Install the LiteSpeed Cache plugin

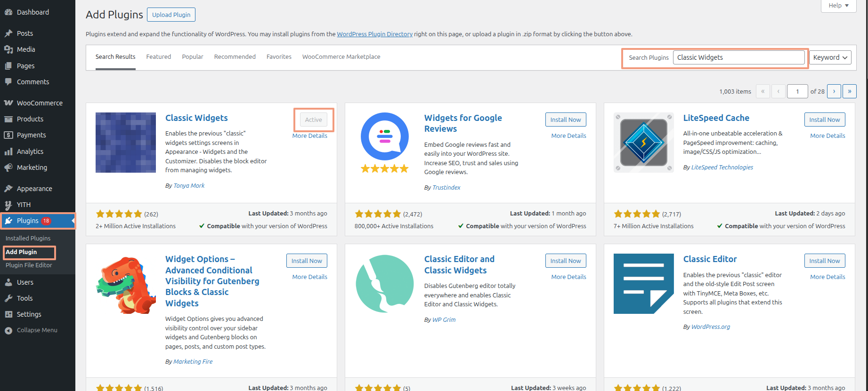(x=825, y=120)
